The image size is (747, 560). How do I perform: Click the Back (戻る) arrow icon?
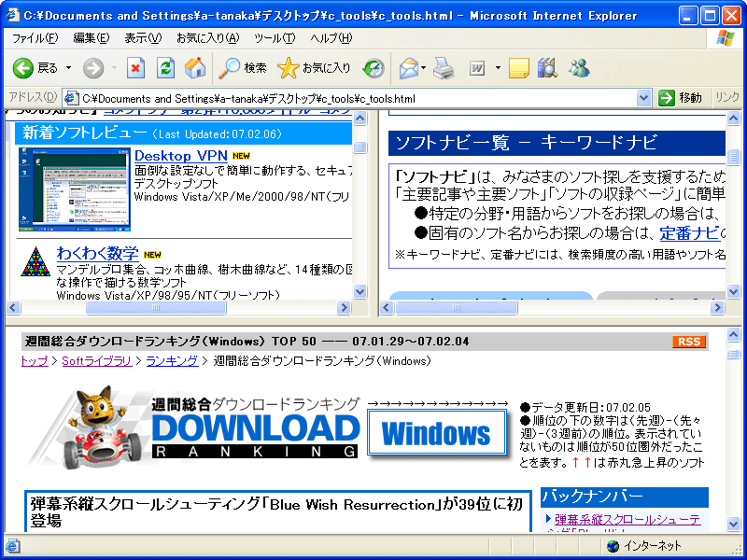[22, 68]
